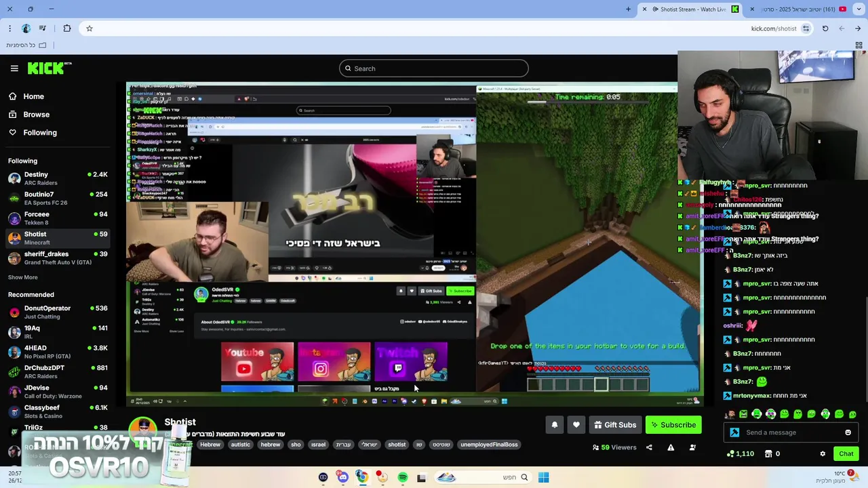Screen dimensions: 868x488
Task: Select the israel tag
Action: pyautogui.click(x=318, y=445)
